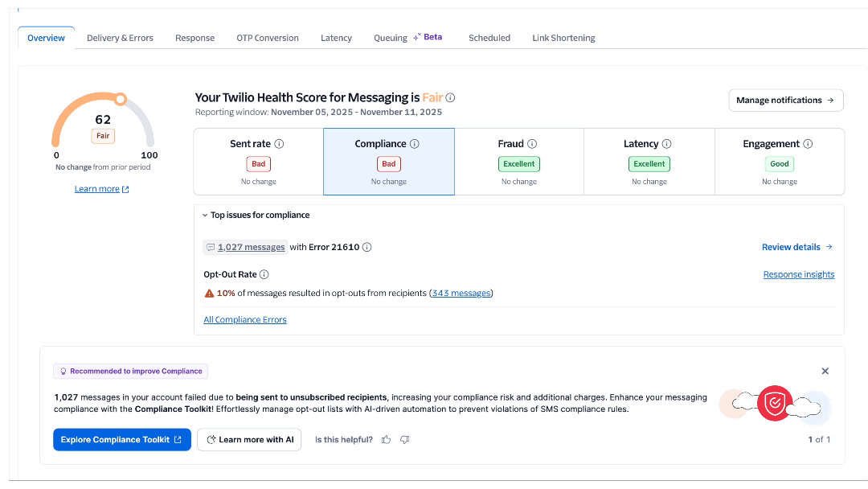
Task: Switch to the Delivery & Errors tab
Action: (120, 38)
